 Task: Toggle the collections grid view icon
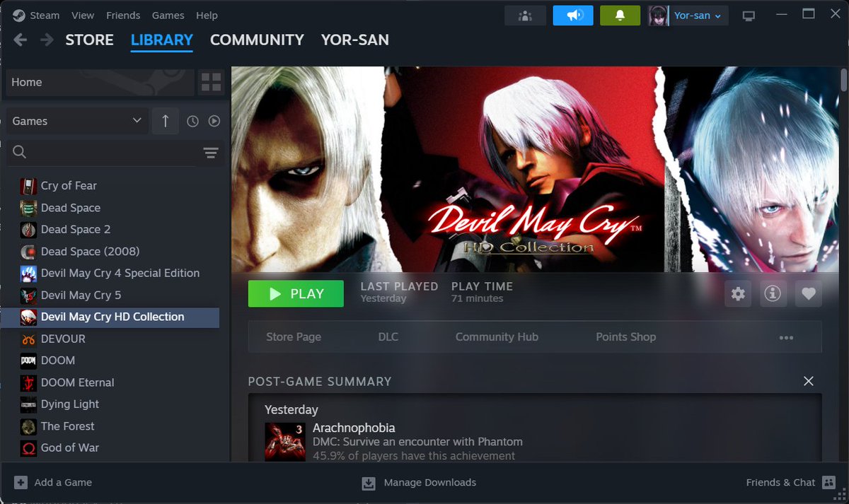coord(211,82)
